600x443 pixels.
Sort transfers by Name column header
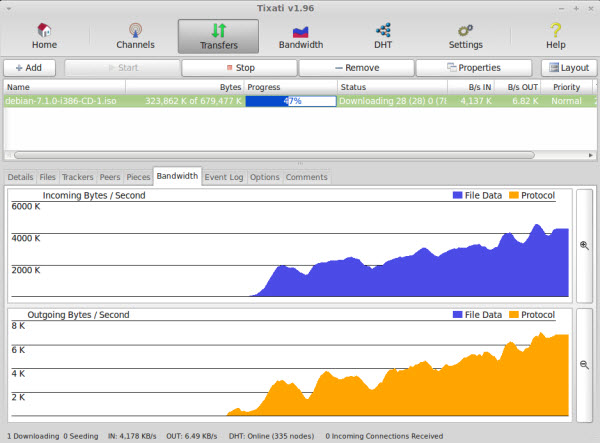pos(65,87)
